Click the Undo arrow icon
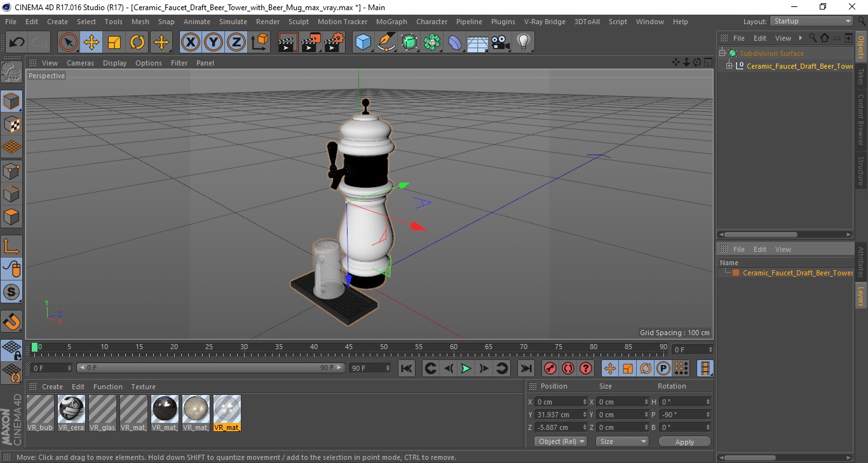Viewport: 868px width, 463px height. tap(17, 43)
